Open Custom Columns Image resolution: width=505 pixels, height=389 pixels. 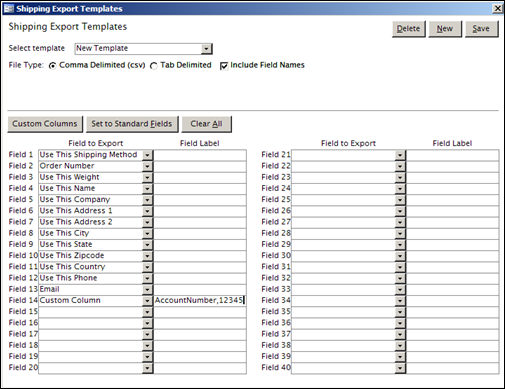click(45, 124)
